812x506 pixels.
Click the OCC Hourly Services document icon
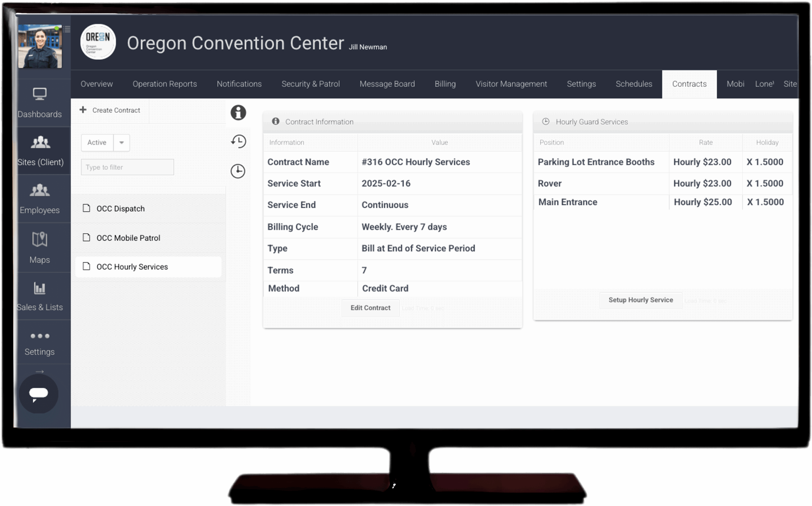[x=86, y=266]
